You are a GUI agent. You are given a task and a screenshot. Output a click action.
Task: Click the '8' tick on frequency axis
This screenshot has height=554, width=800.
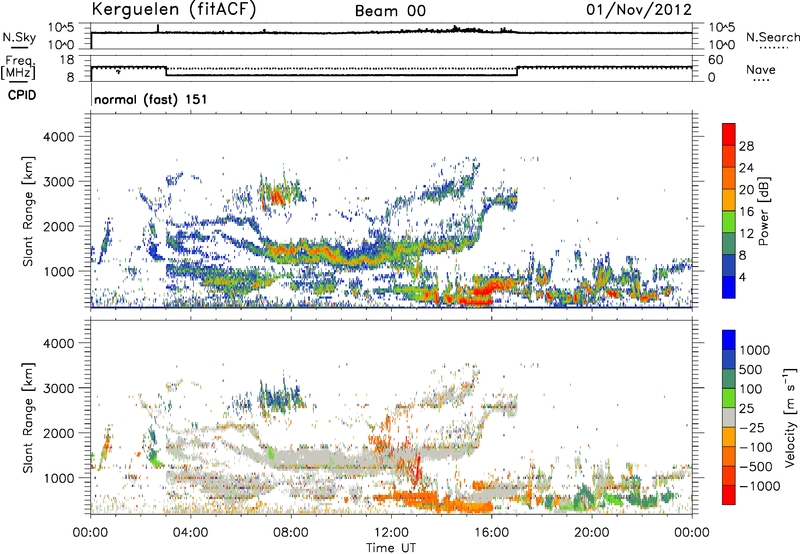point(70,78)
